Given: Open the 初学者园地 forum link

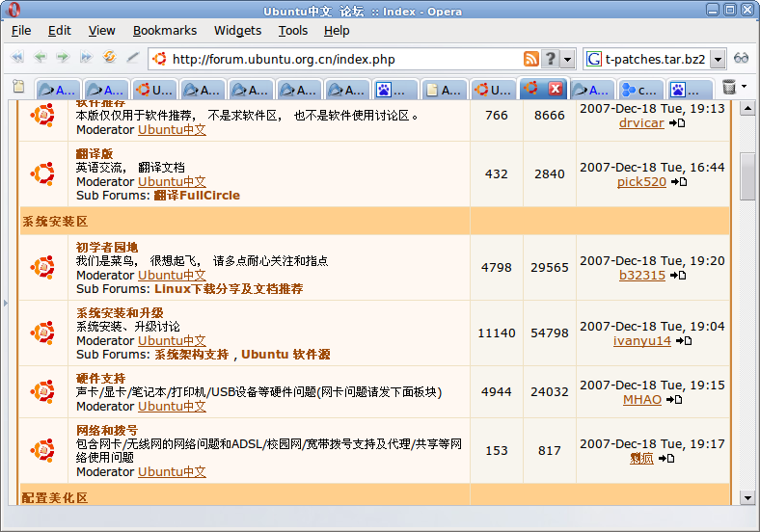Looking at the screenshot, I should [107, 248].
